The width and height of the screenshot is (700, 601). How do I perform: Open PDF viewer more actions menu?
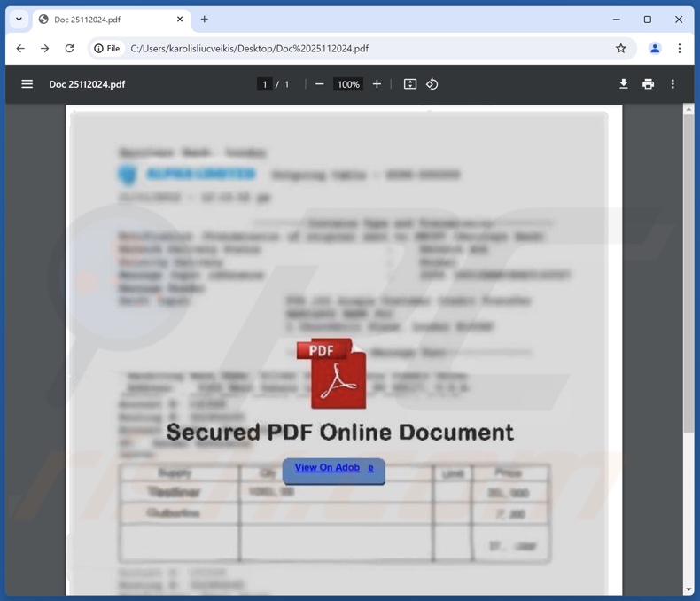(x=673, y=84)
